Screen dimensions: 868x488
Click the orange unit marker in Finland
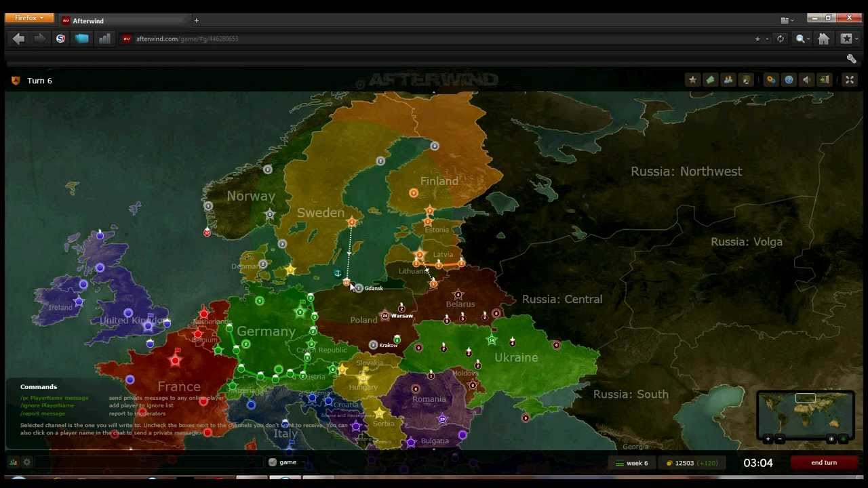tap(414, 193)
